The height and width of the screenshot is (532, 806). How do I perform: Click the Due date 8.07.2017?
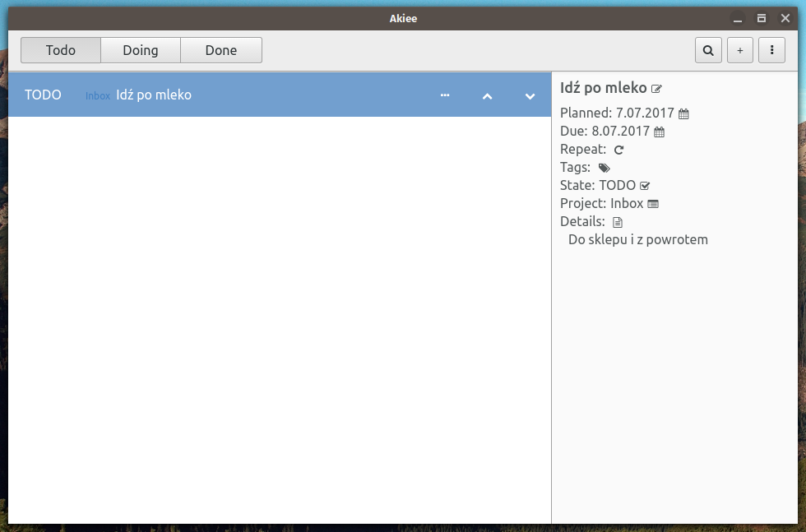620,131
